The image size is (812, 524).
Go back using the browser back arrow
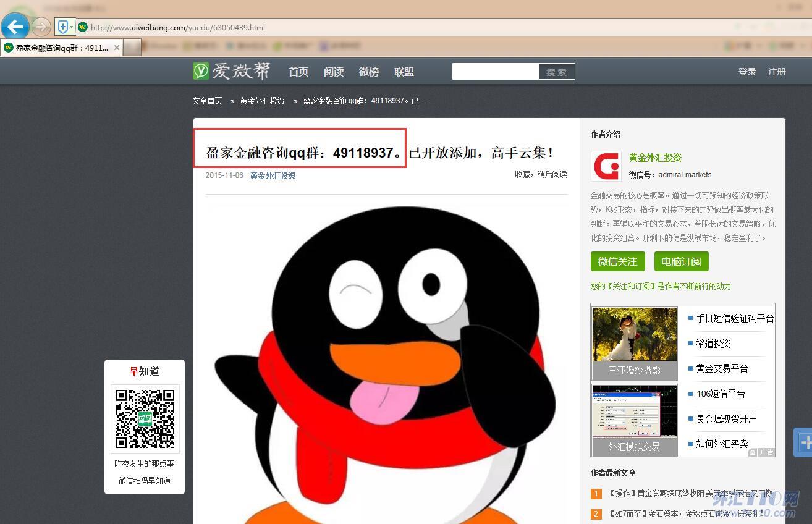click(x=15, y=27)
